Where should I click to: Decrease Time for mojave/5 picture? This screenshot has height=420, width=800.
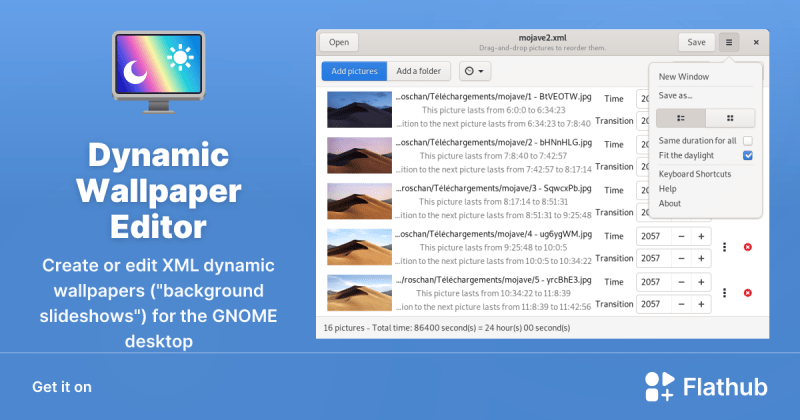click(x=681, y=282)
